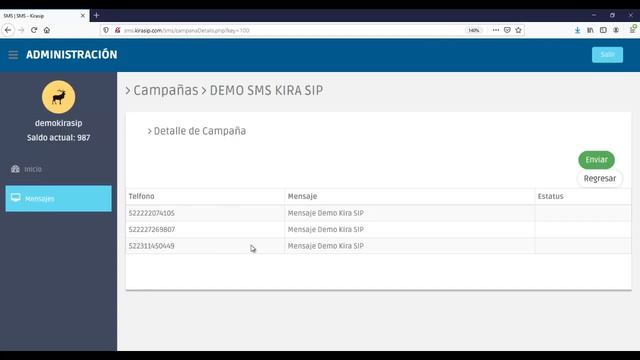Select phone number 522222074105
640x360 pixels.
[151, 213]
